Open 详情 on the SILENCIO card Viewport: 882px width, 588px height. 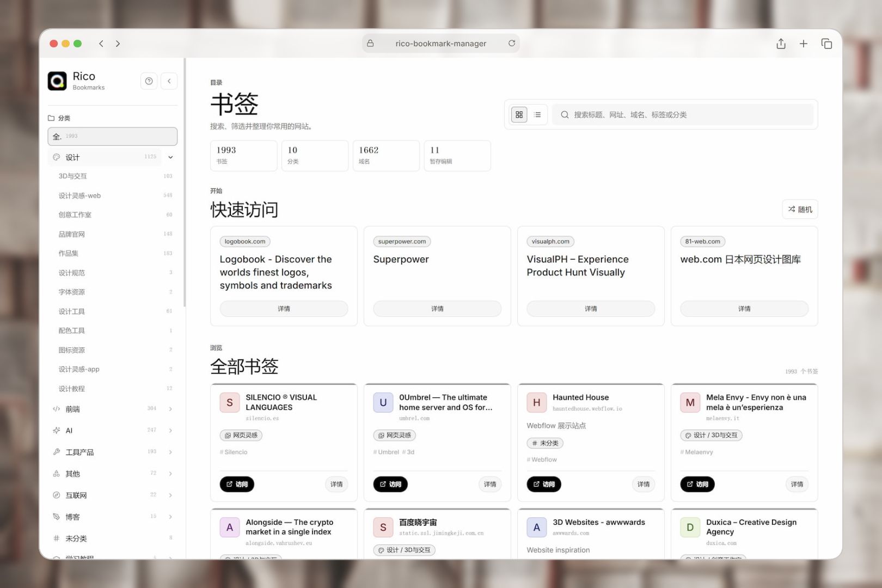336,484
